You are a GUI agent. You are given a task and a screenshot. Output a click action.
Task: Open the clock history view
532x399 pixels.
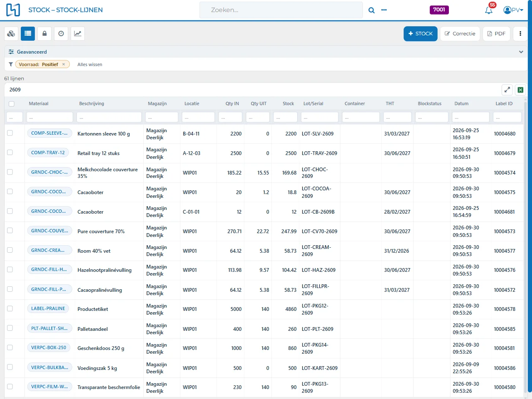tap(61, 34)
